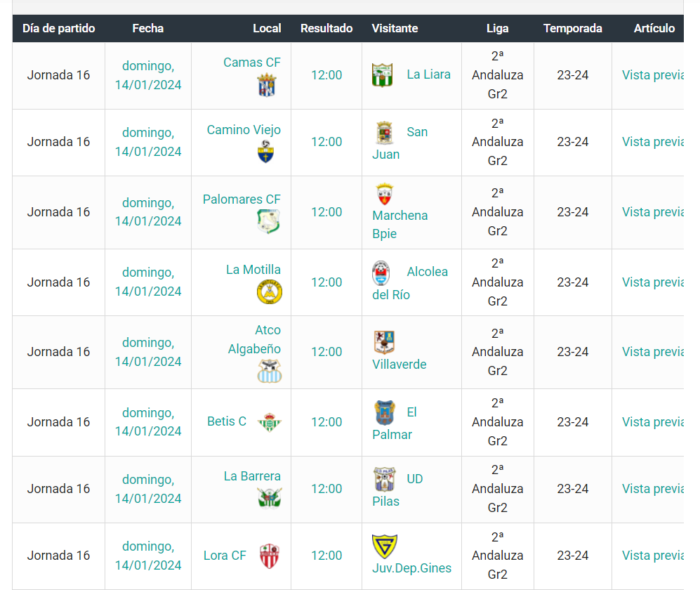
Task: Click the date link for La Barrera match
Action: tap(148, 489)
